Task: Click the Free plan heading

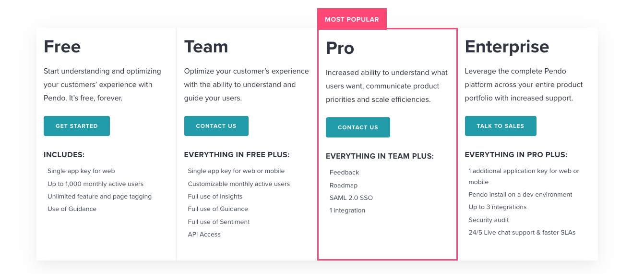Action: 62,47
